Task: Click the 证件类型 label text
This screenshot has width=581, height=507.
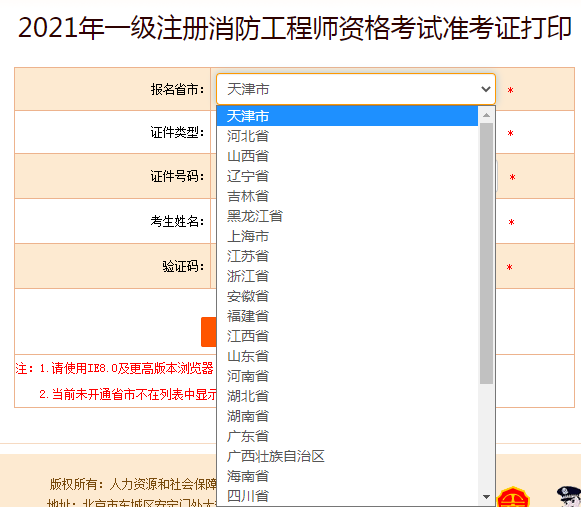Action: (177, 132)
